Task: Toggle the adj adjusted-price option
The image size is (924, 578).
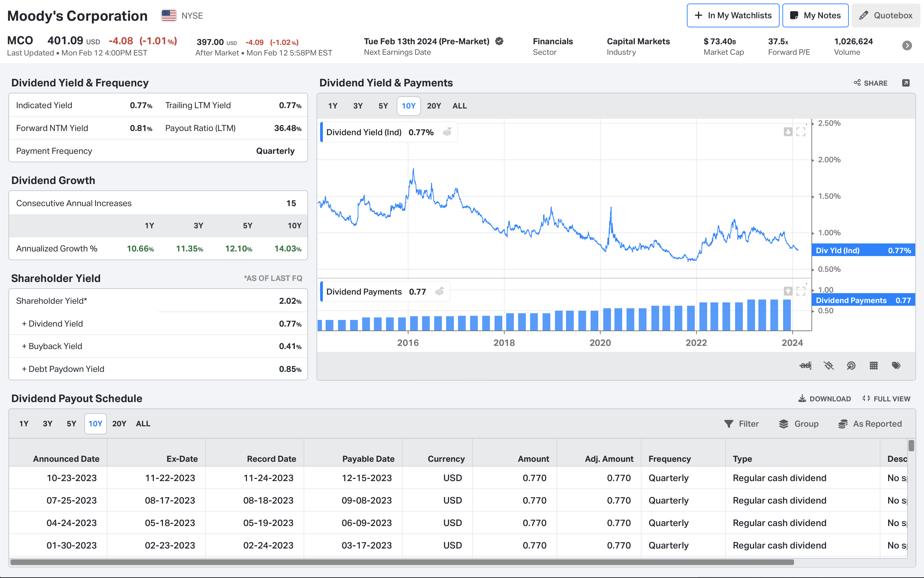Action: 806,366
